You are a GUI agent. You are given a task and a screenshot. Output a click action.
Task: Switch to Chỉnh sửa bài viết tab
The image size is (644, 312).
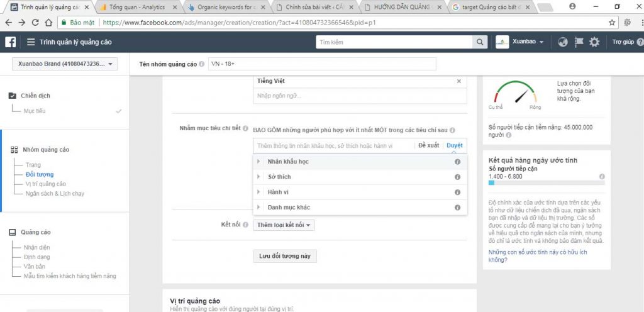point(315,7)
